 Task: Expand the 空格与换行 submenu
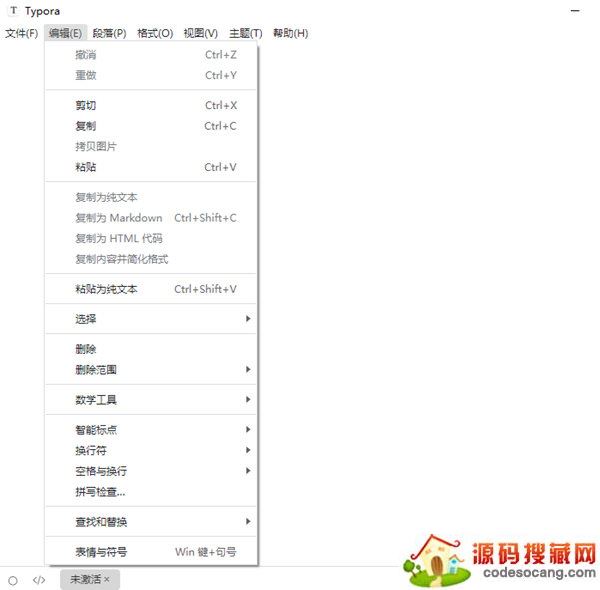point(152,471)
